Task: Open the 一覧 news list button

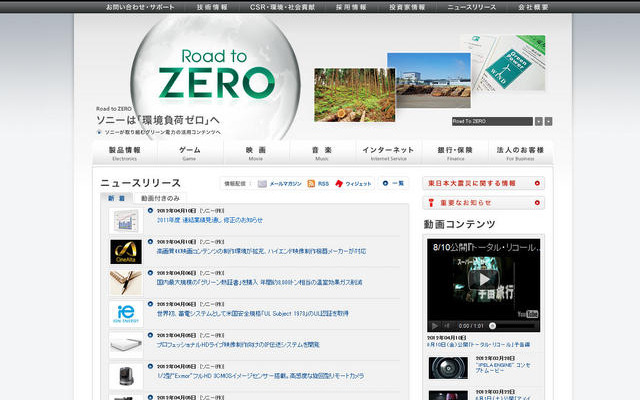Action: [393, 183]
